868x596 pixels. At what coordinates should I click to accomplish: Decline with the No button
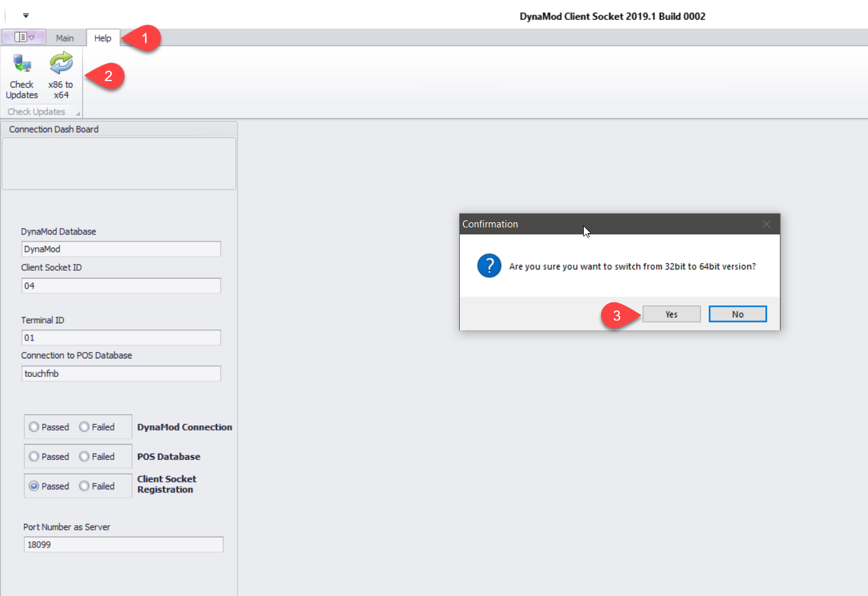[x=738, y=314]
